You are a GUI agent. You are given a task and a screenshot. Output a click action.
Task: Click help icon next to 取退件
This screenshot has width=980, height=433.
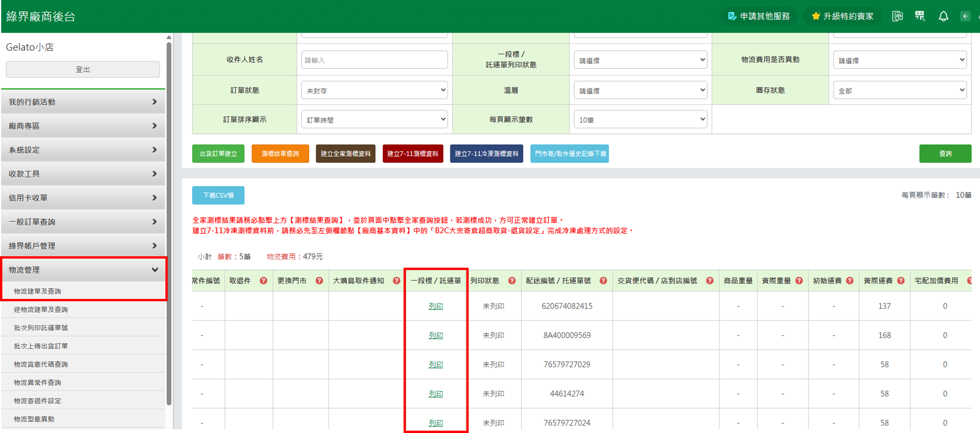pyautogui.click(x=263, y=281)
